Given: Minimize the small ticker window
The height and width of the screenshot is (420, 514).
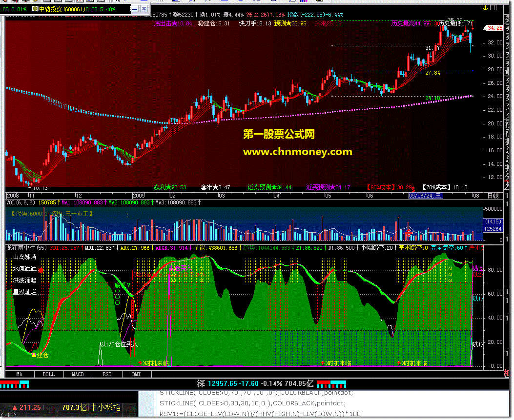Looking at the screenshot, I should pyautogui.click(x=135, y=9).
